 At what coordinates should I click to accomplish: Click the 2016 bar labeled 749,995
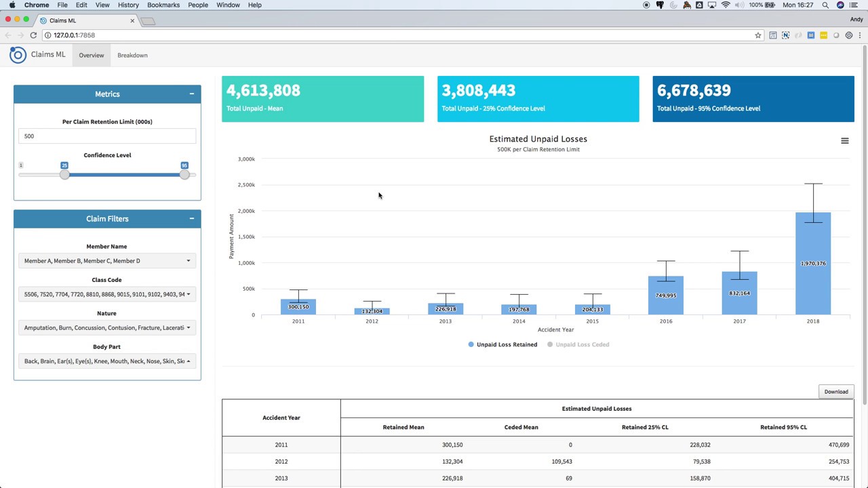(666, 296)
